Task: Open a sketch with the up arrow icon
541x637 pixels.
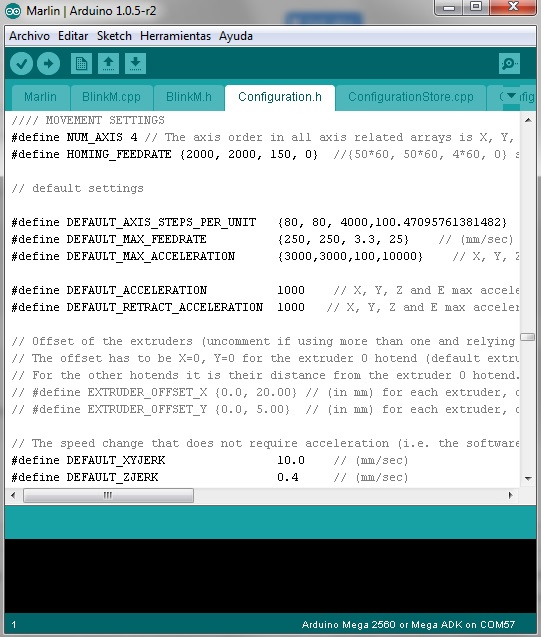Action: pos(108,63)
